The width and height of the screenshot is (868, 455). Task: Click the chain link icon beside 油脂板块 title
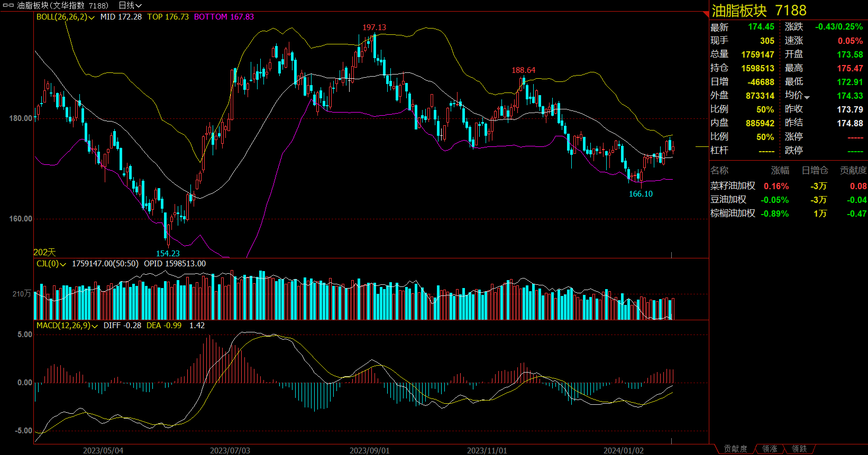click(8, 5)
